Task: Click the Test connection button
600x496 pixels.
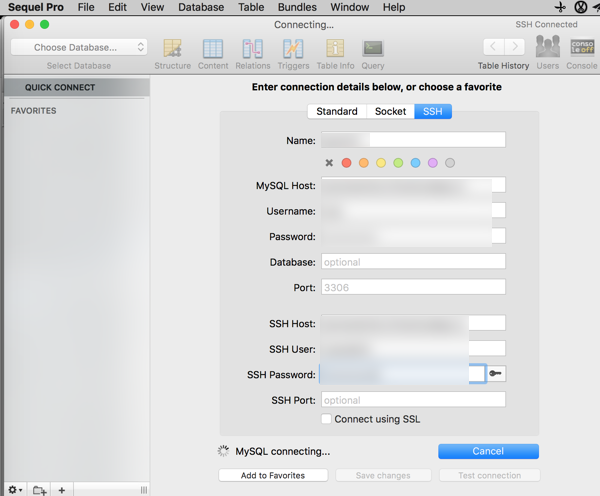Action: [x=489, y=475]
